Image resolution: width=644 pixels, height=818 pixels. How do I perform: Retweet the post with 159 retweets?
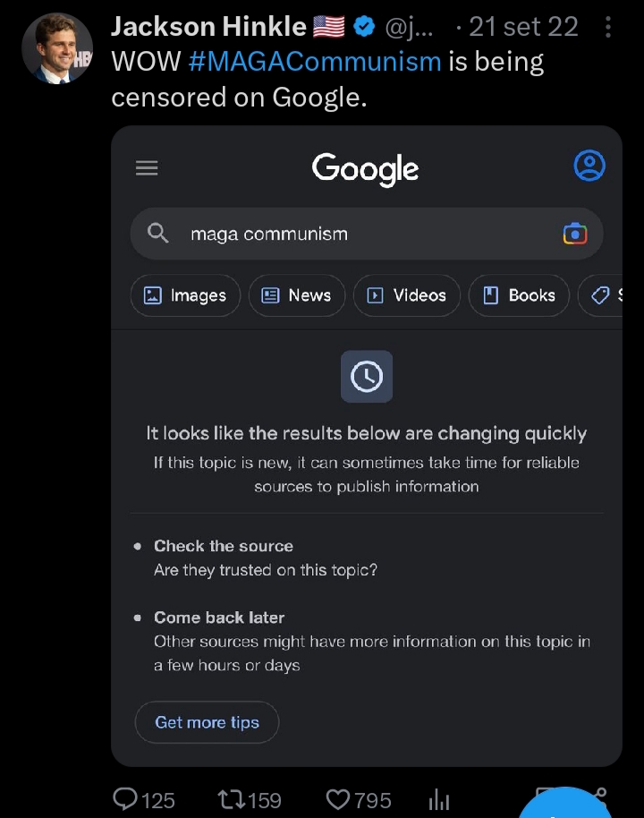(231, 799)
